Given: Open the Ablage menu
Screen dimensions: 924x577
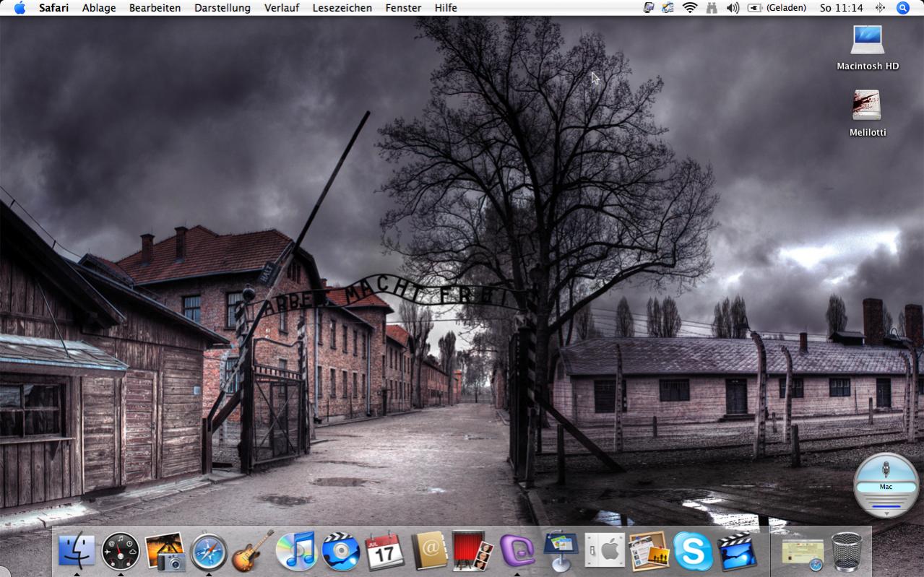Looking at the screenshot, I should pyautogui.click(x=99, y=8).
